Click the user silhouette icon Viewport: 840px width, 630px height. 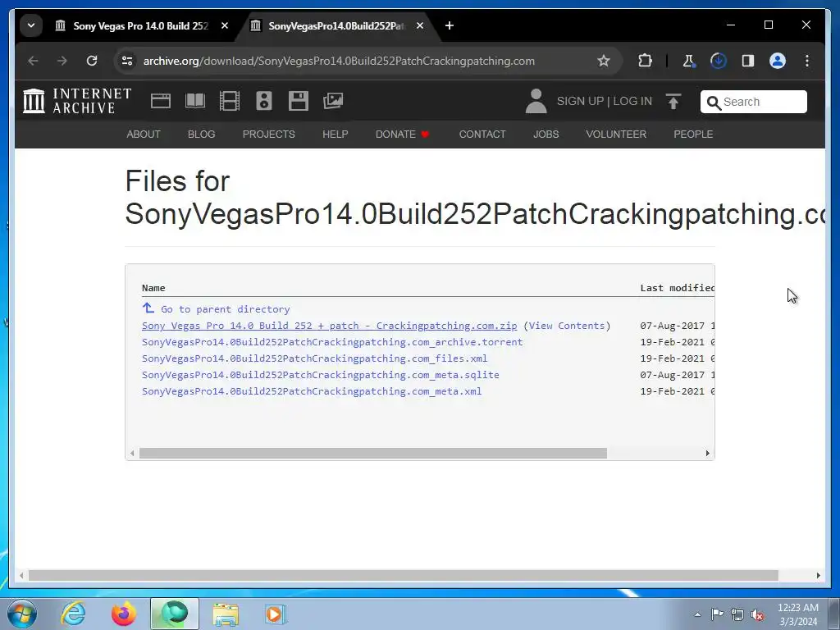click(x=536, y=101)
